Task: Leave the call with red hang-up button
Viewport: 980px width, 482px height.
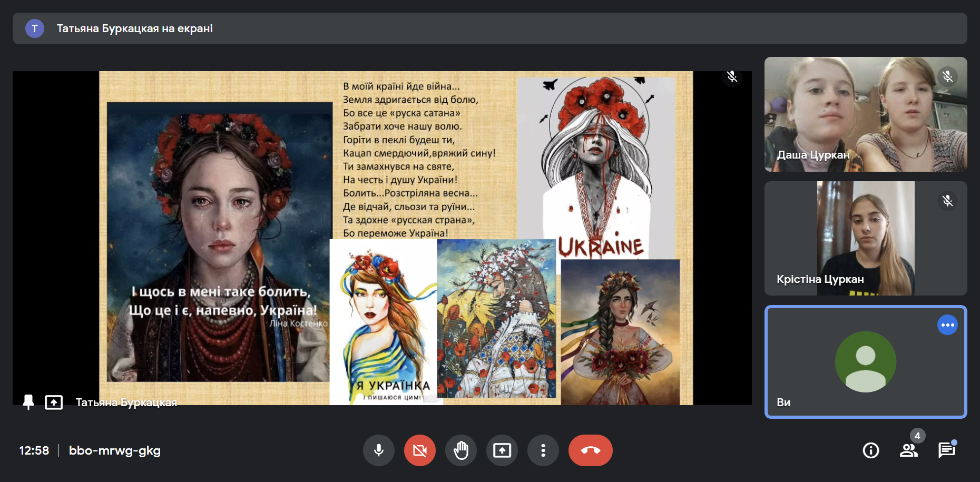Action: 590,450
